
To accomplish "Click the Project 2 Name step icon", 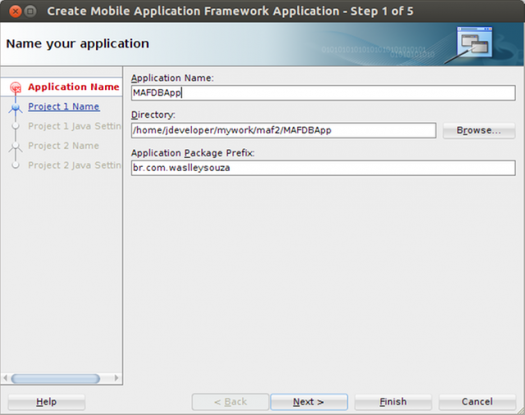I will [x=15, y=146].
